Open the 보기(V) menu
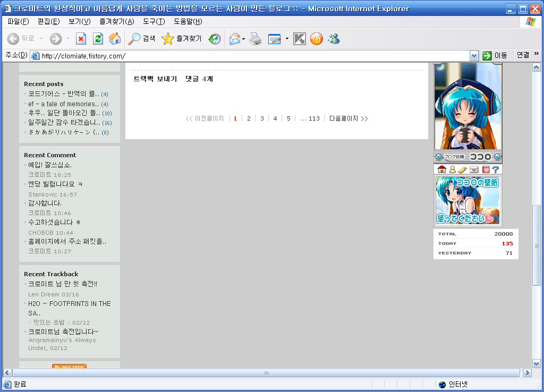The height and width of the screenshot is (392, 544). [x=80, y=21]
